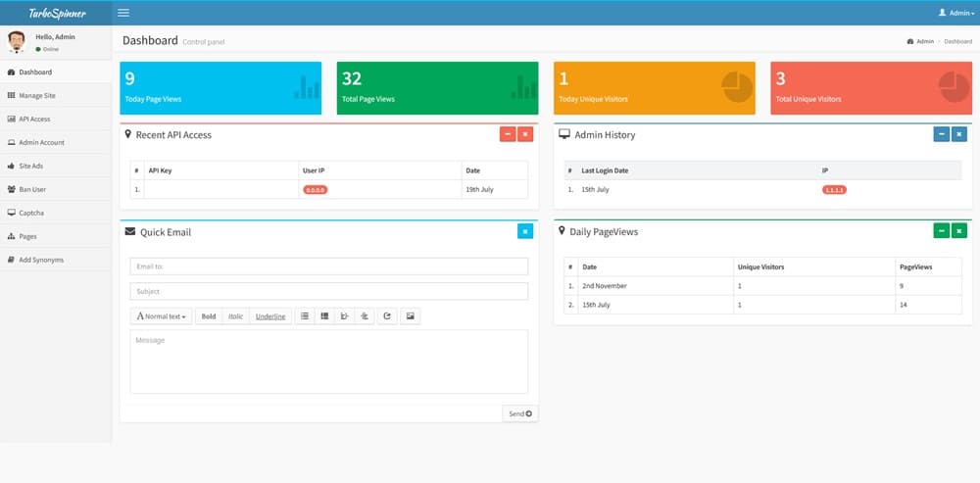Open Manage Site from the sidebar

(x=37, y=96)
